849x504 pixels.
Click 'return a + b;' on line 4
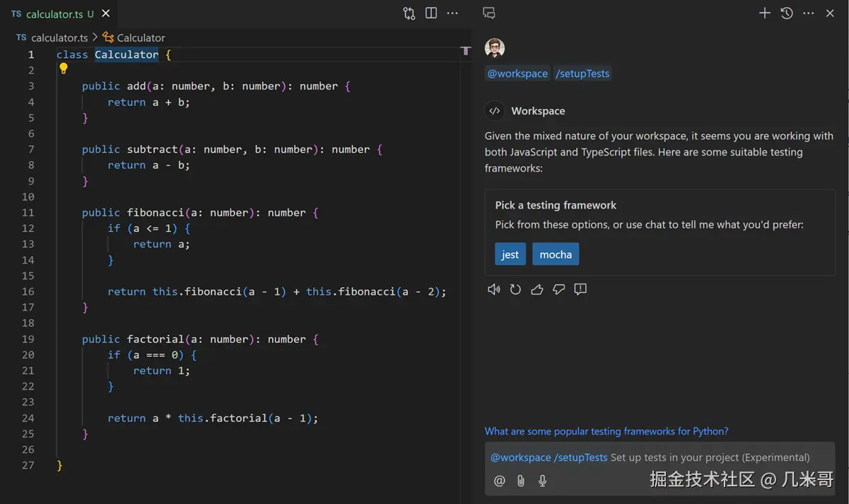[x=149, y=102]
